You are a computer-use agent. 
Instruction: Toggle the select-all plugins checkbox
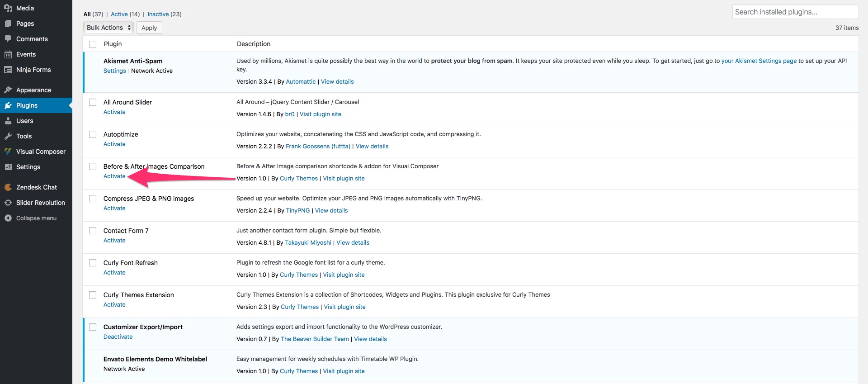pyautogui.click(x=93, y=44)
